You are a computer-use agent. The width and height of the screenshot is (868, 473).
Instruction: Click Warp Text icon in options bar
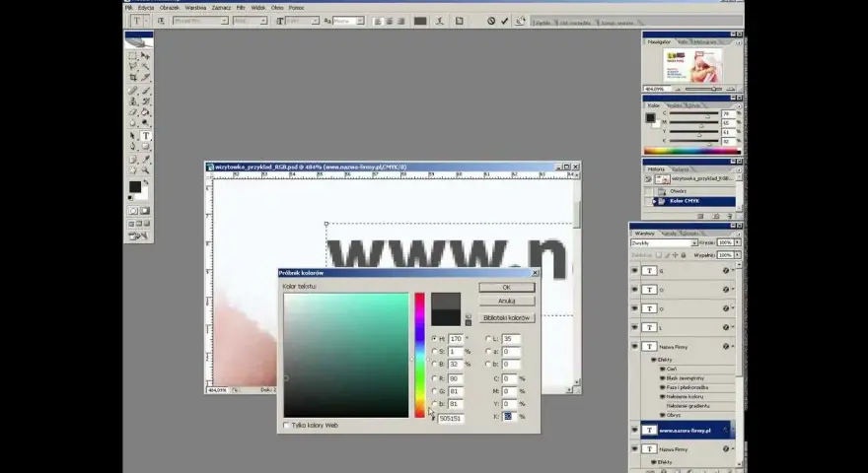[440, 21]
